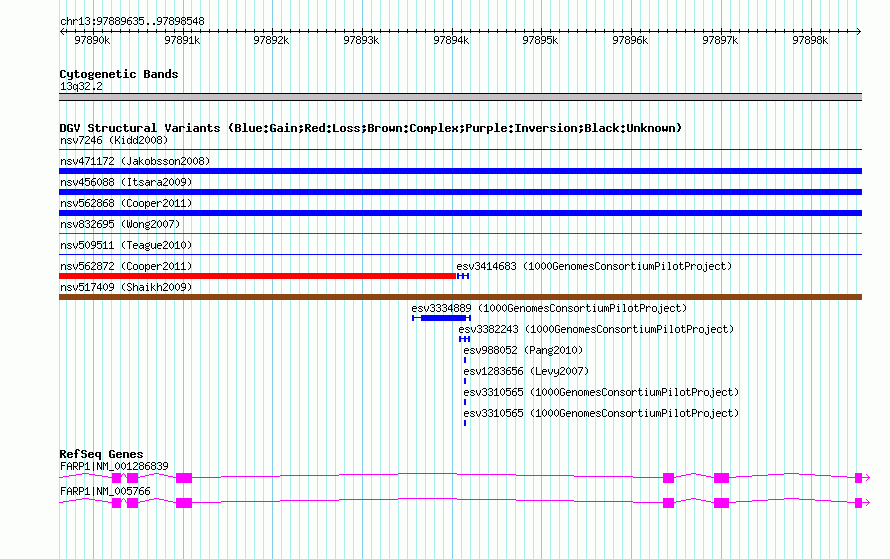Select the DGV Structural Variants track title
Viewport: 890px width, 559px height.
pyautogui.click(x=371, y=128)
